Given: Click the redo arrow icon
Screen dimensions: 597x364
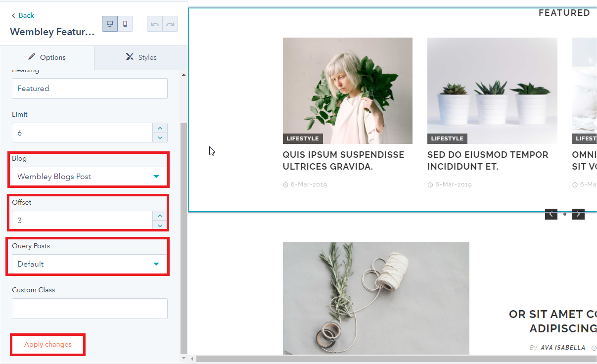Looking at the screenshot, I should coord(170,24).
